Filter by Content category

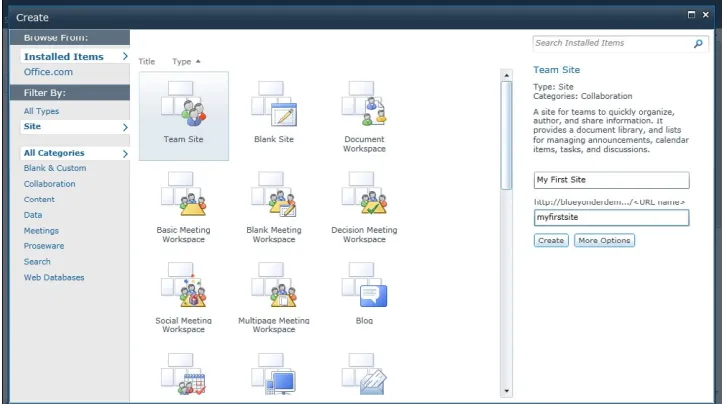39,199
